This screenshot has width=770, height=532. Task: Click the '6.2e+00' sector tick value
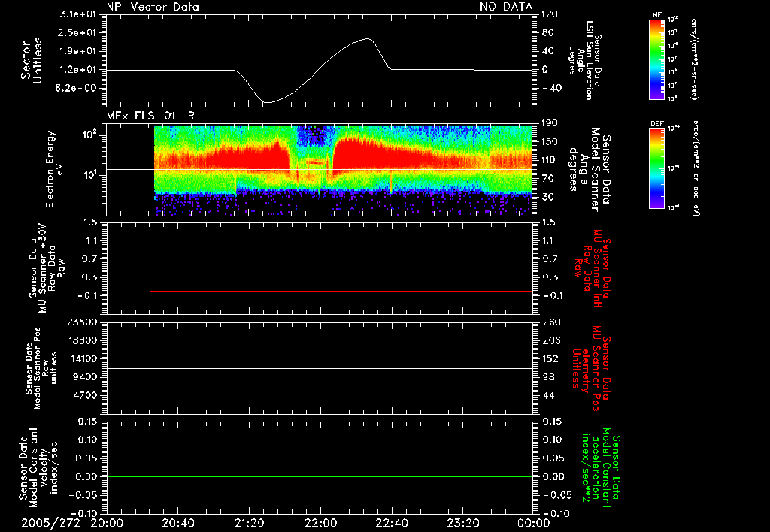[77, 88]
